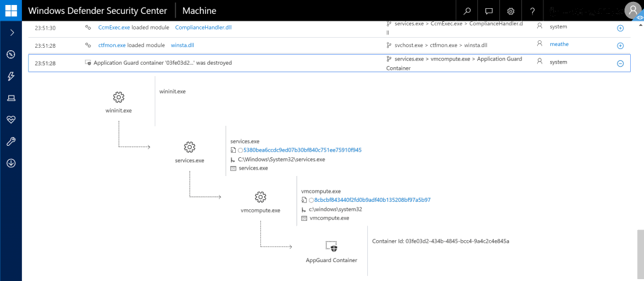Open vmcompute.exe hash 8cbcbf843440 link
The height and width of the screenshot is (281, 644).
(372, 200)
